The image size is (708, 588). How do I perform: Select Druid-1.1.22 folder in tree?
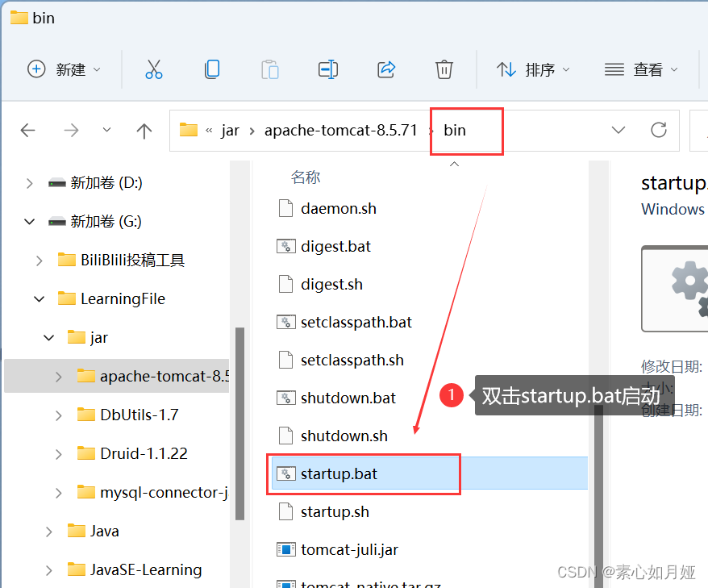click(132, 453)
